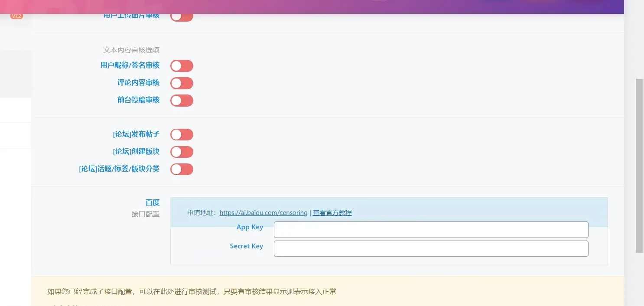Click the 文本内容审核选项 heading text

coord(131,50)
